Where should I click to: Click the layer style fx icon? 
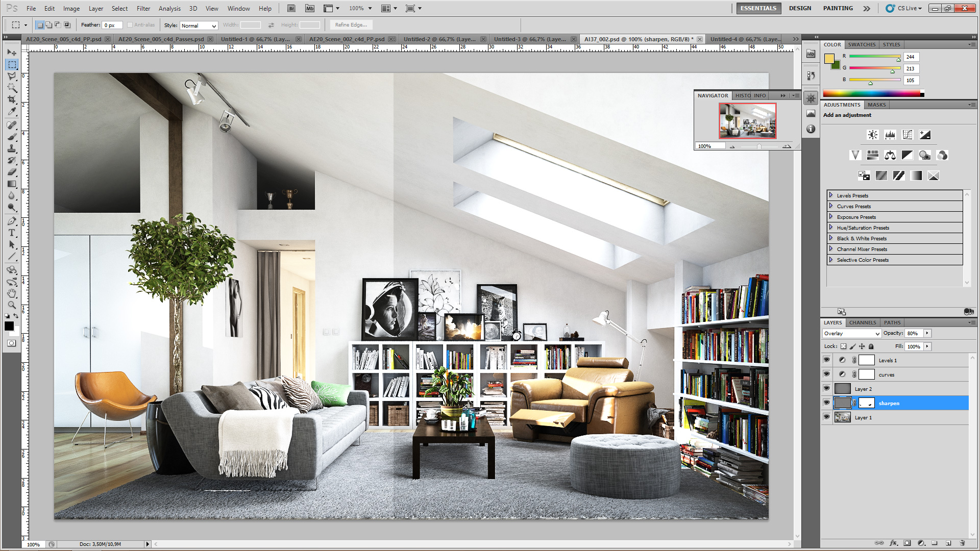click(x=893, y=543)
